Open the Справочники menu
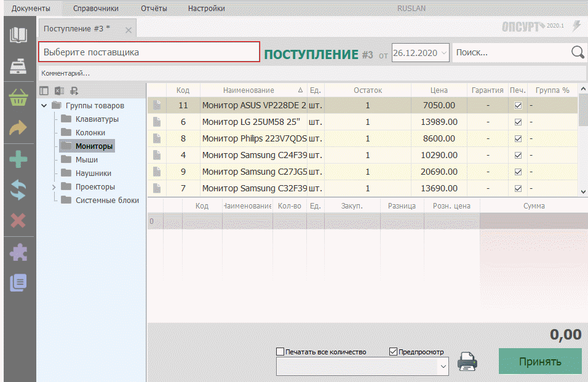Viewport: 588px width, 382px height. [95, 9]
